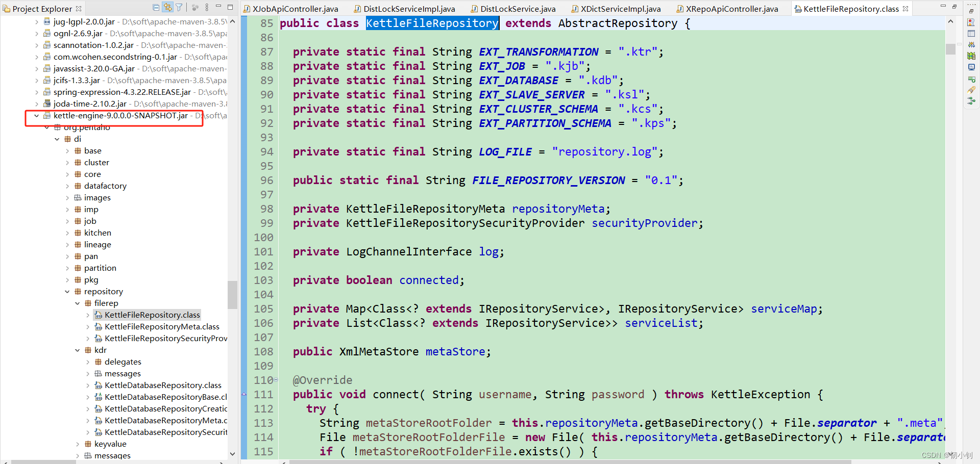980x464 pixels.
Task: Click the FILE_REPOSITORY_VERSION constant
Action: (x=549, y=180)
